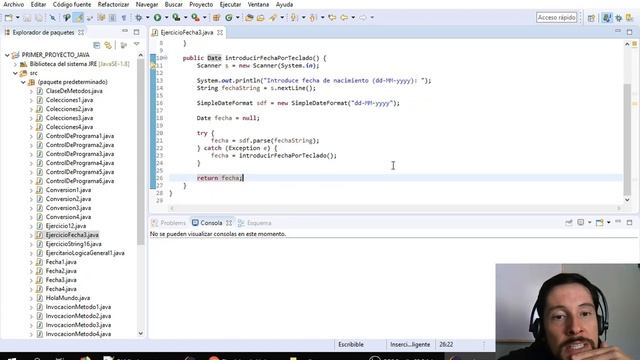Open package explorer View Menu triangle

136,44
